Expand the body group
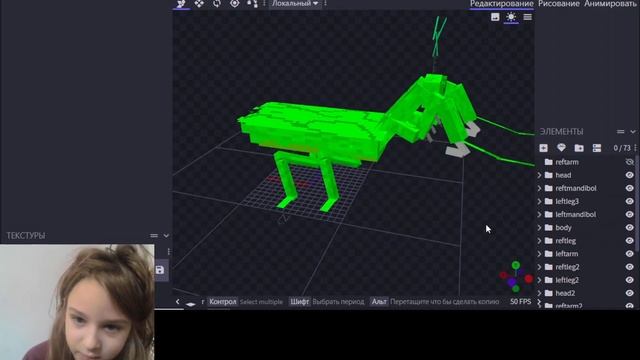The height and width of the screenshot is (360, 640). tap(540, 227)
